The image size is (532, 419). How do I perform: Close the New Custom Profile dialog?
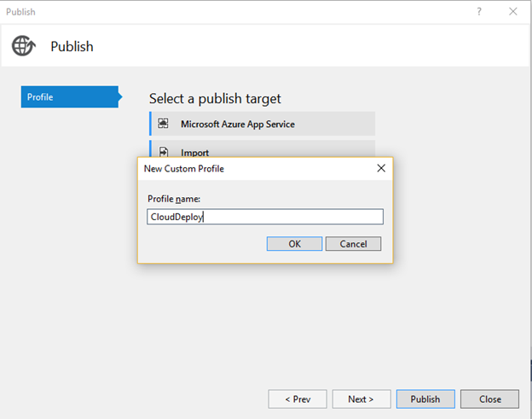pos(381,168)
